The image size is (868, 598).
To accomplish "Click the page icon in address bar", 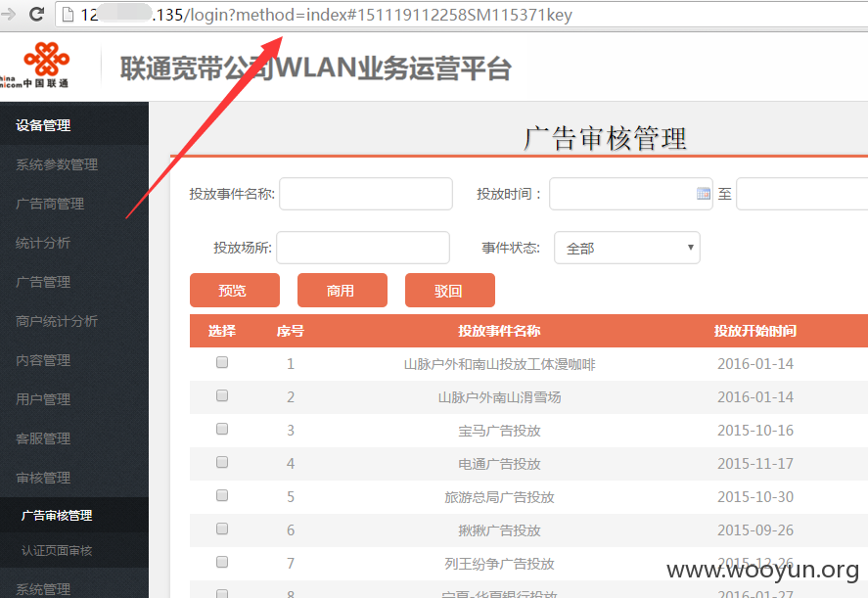I will click(69, 15).
